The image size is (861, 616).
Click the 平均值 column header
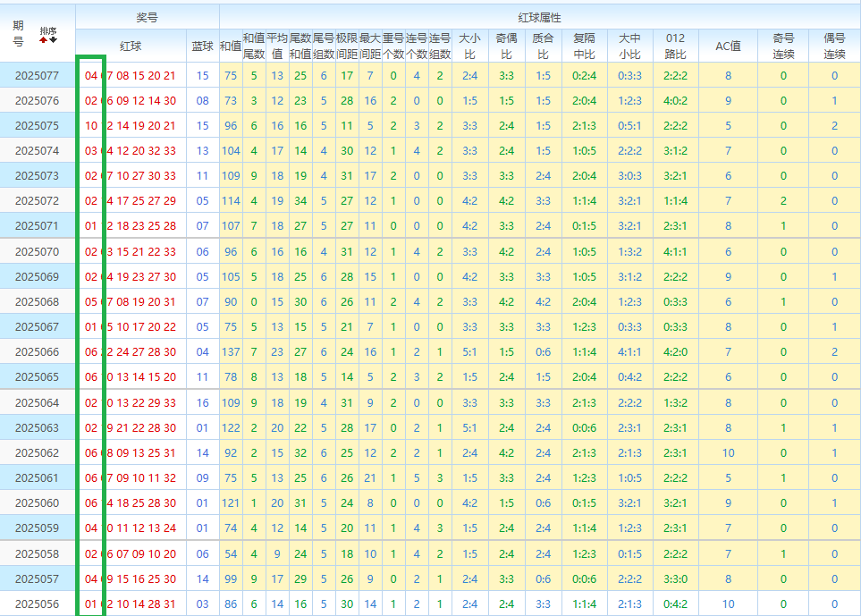[x=277, y=46]
